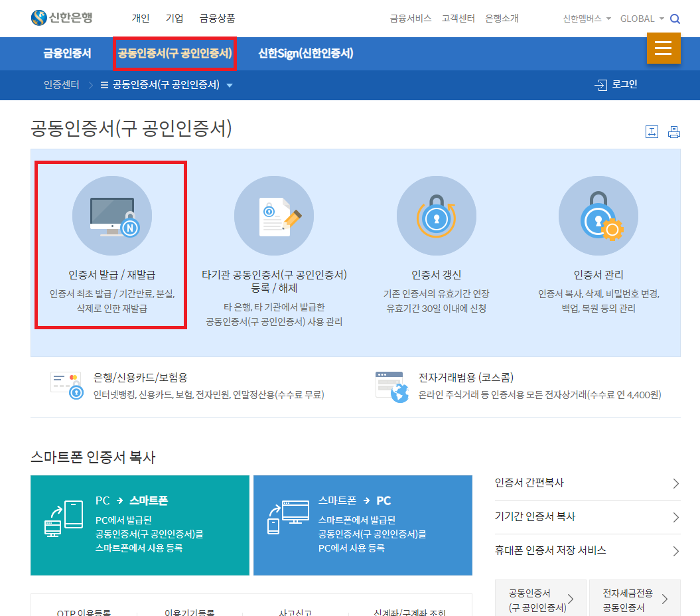Click the Shinhan Bank logo
Screen dimensions: 700x616
pos(62,18)
